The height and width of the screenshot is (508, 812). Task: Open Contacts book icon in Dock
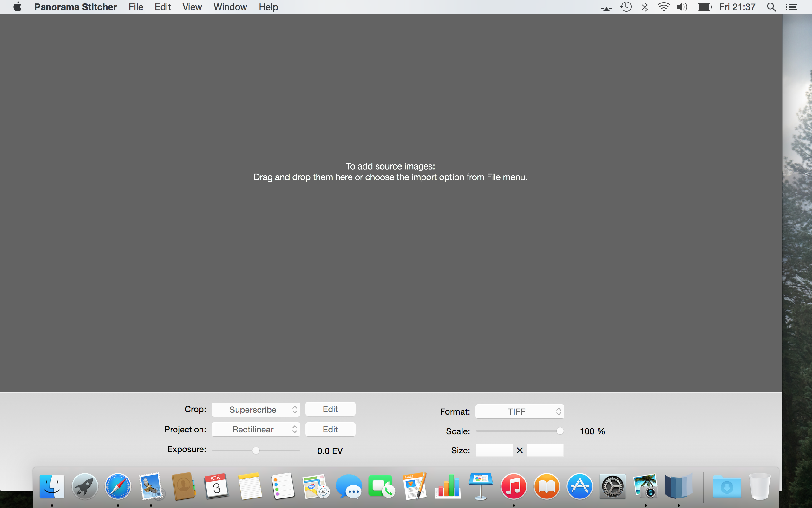coord(184,486)
